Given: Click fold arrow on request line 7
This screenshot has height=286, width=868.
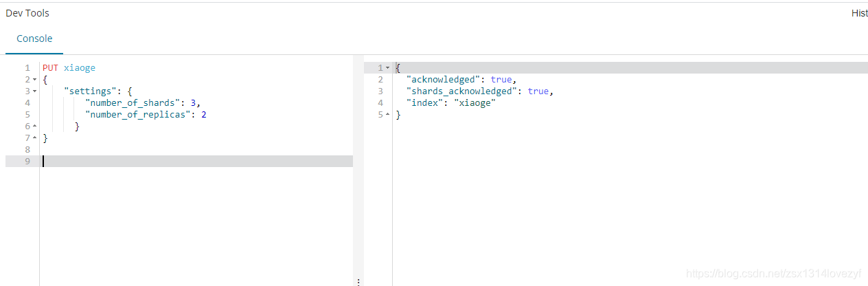Looking at the screenshot, I should pos(35,138).
